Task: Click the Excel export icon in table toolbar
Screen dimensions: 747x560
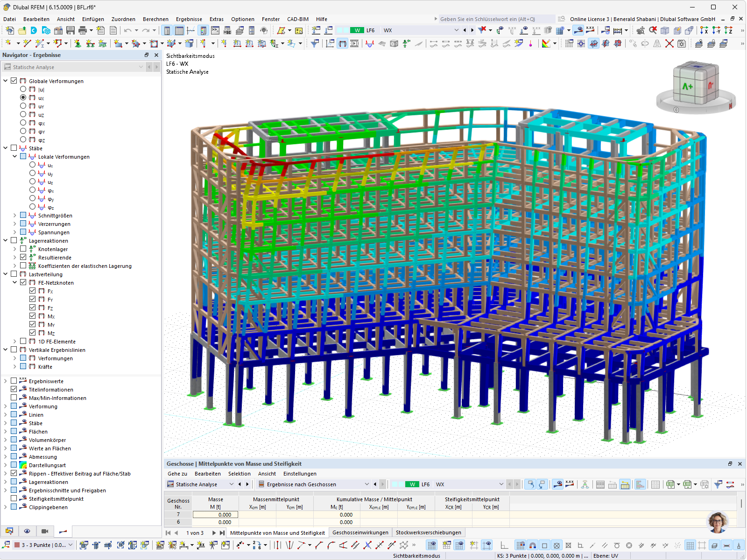Action: (670, 484)
